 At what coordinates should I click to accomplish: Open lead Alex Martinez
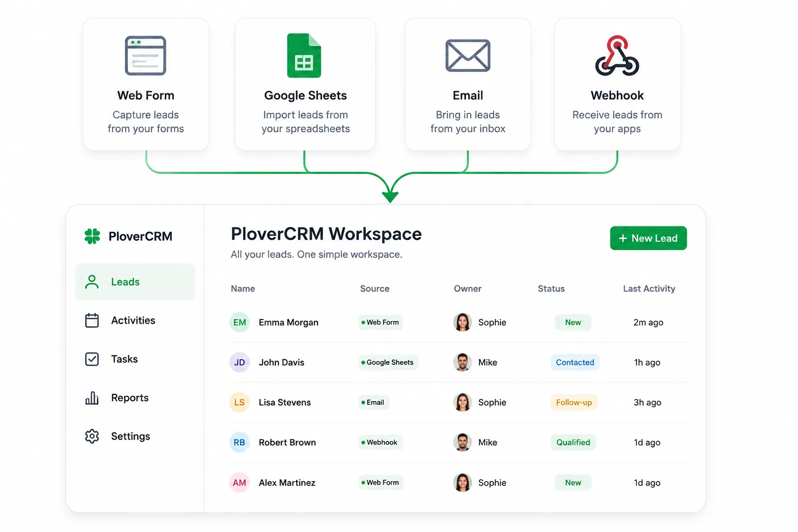[287, 483]
